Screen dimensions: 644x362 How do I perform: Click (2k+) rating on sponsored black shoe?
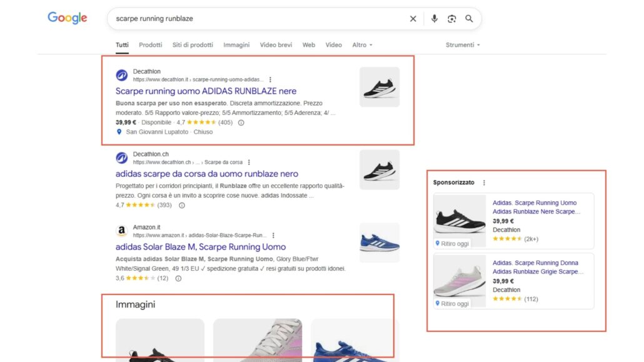click(531, 239)
